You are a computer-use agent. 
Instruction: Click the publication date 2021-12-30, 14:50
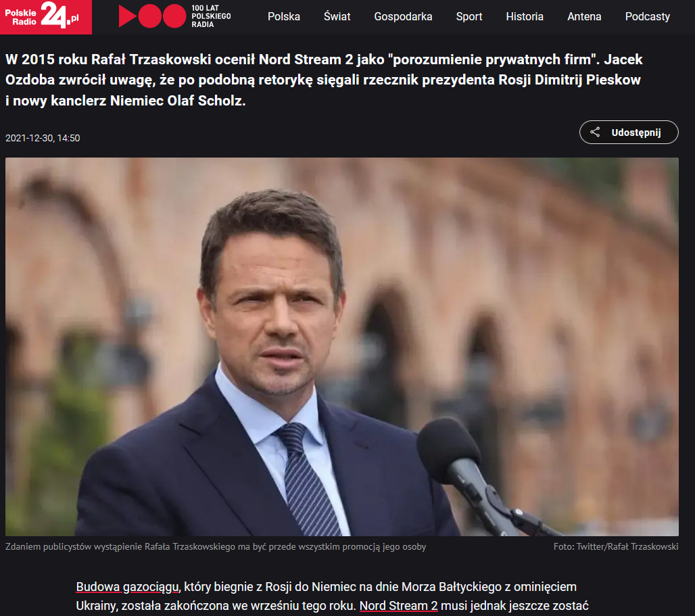43,138
